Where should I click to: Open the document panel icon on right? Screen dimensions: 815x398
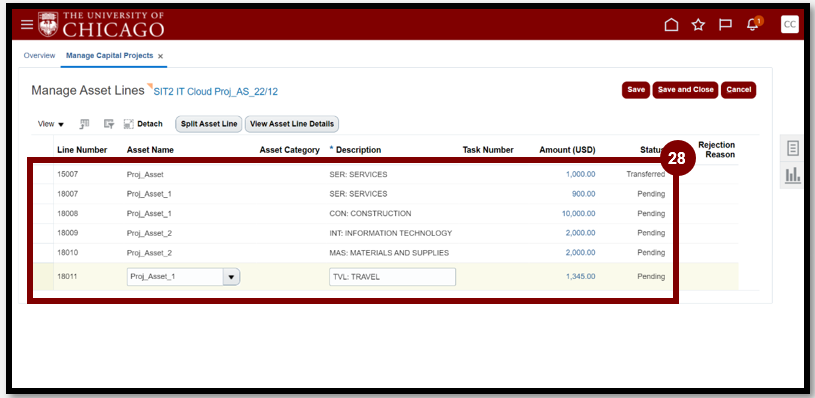pos(793,149)
